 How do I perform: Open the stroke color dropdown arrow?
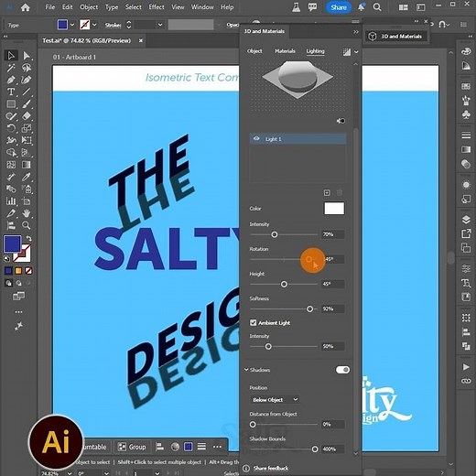coord(94,25)
